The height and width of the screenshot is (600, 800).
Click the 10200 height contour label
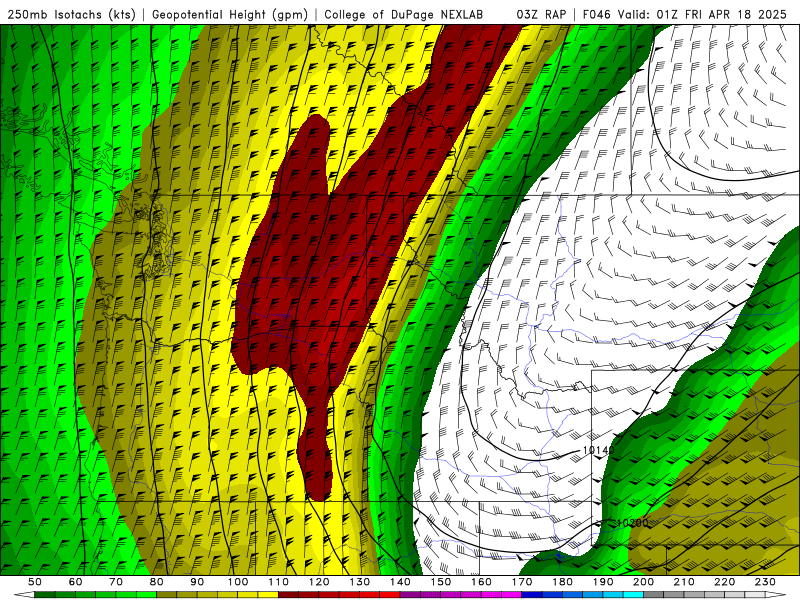633,523
